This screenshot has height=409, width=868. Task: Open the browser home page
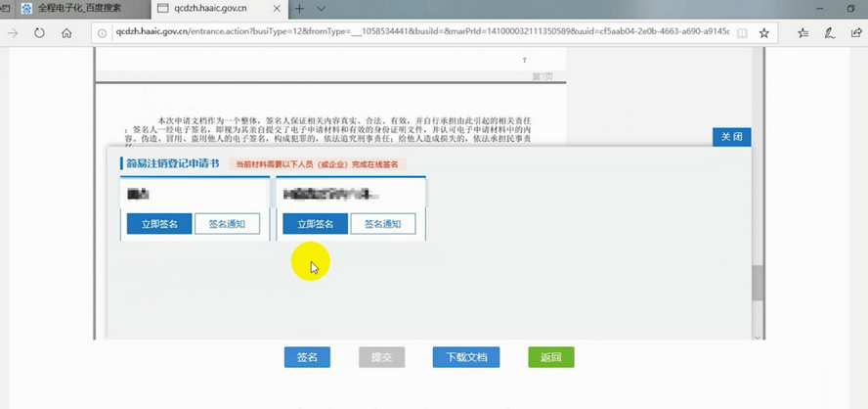point(66,33)
